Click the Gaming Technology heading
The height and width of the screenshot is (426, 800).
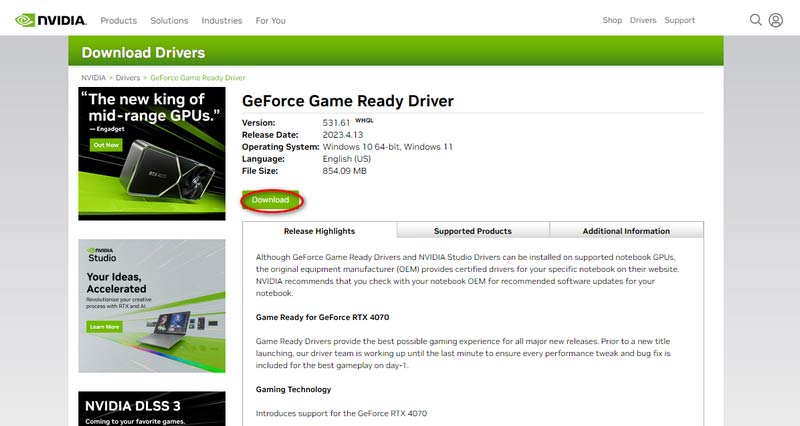(293, 389)
